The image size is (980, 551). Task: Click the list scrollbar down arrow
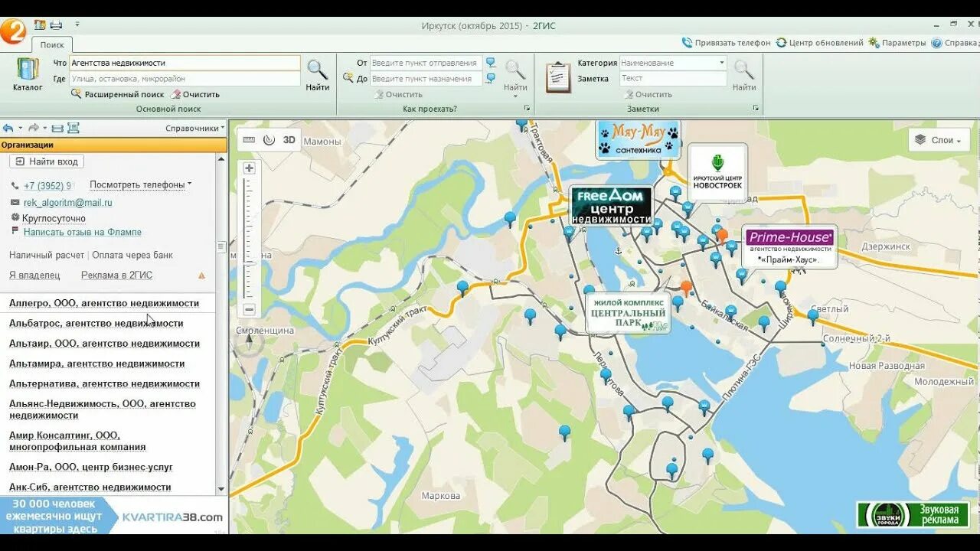pos(221,489)
